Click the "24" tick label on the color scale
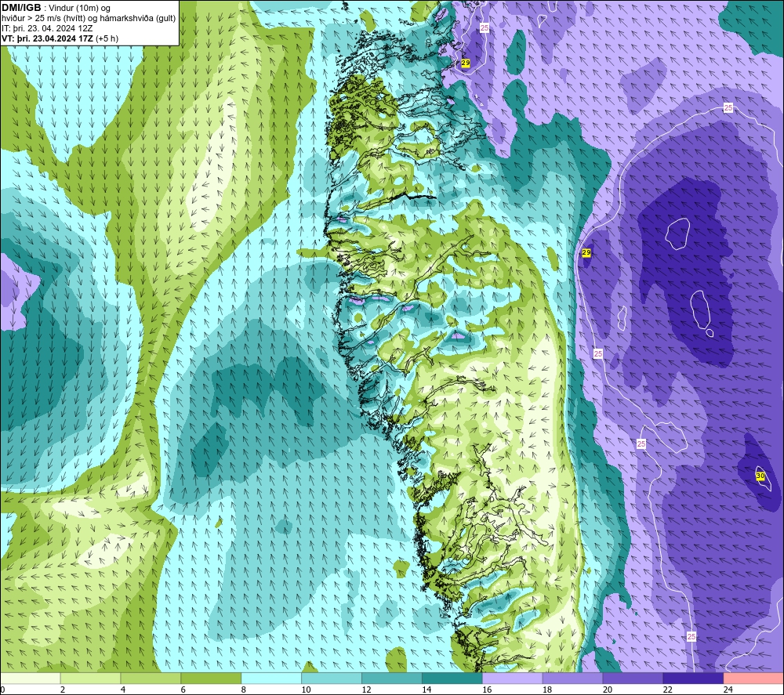Screen dimensions: 784x695 click(x=728, y=690)
